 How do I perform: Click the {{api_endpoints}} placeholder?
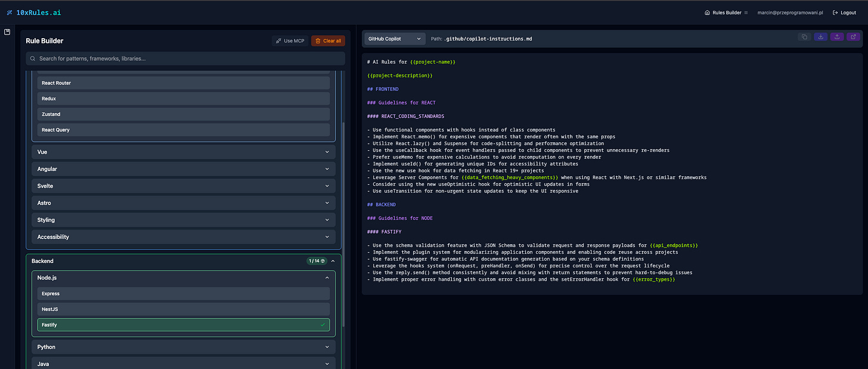click(x=674, y=246)
